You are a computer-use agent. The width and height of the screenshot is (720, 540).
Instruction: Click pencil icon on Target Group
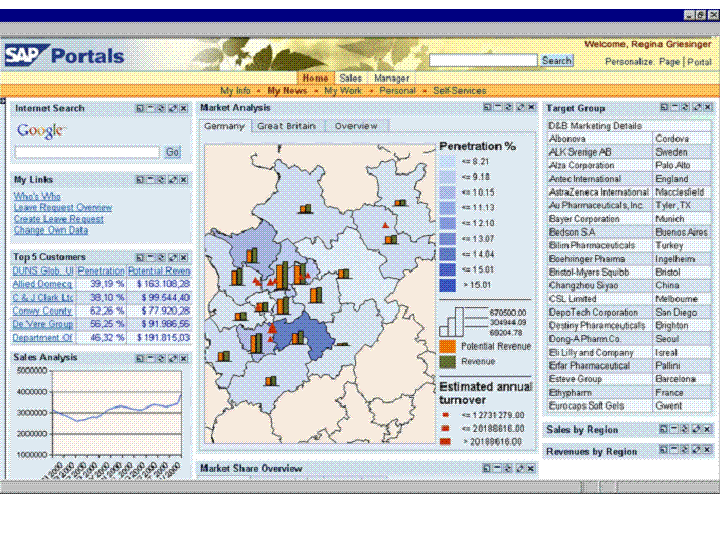pos(697,107)
